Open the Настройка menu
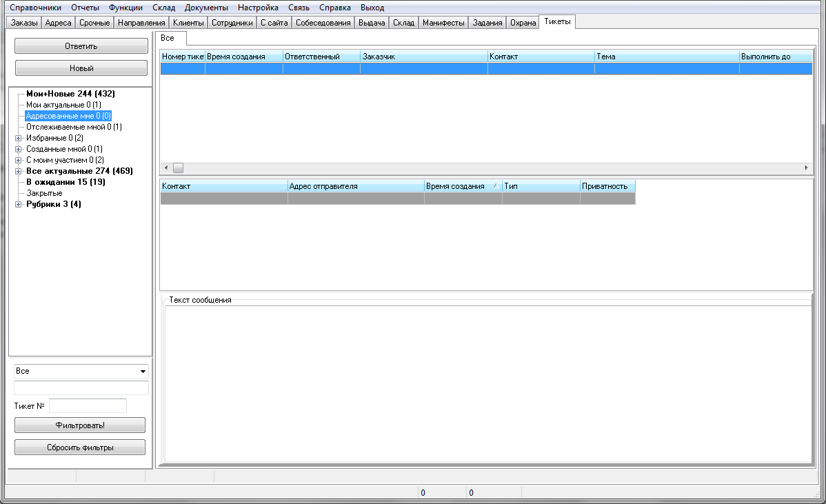The height and width of the screenshot is (504, 826). pos(258,8)
